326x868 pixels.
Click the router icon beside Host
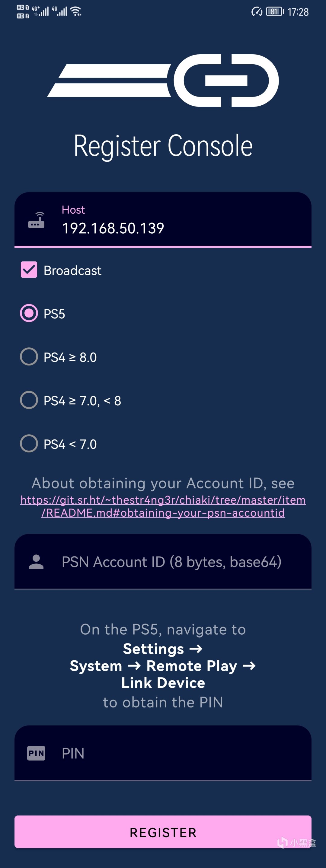click(37, 220)
